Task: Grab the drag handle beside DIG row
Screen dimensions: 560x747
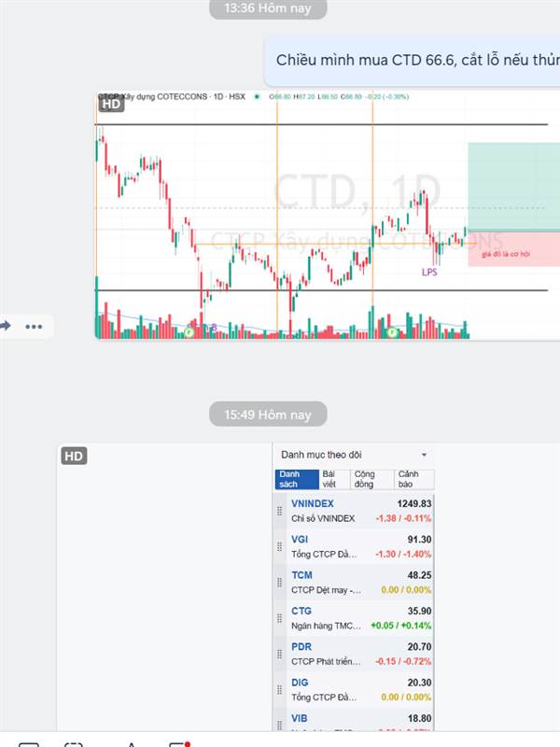Action: (279, 690)
